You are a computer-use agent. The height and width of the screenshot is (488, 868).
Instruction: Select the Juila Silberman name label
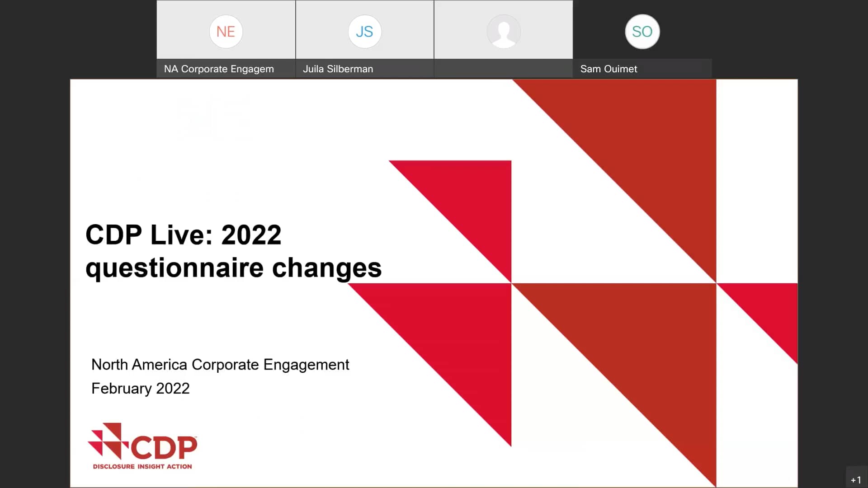(x=338, y=69)
